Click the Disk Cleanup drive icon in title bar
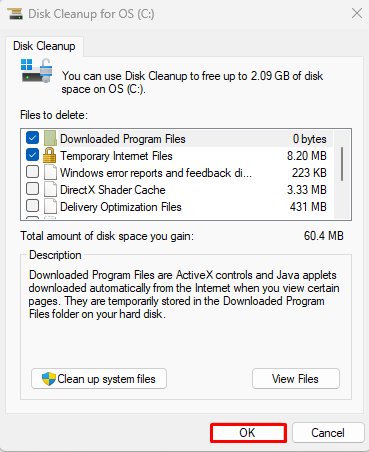This screenshot has height=452, width=369. 15,14
